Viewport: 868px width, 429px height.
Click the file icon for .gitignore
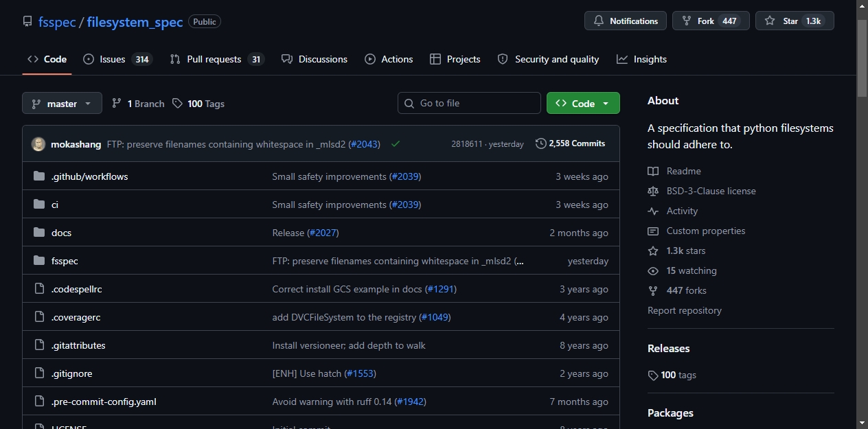pos(39,373)
